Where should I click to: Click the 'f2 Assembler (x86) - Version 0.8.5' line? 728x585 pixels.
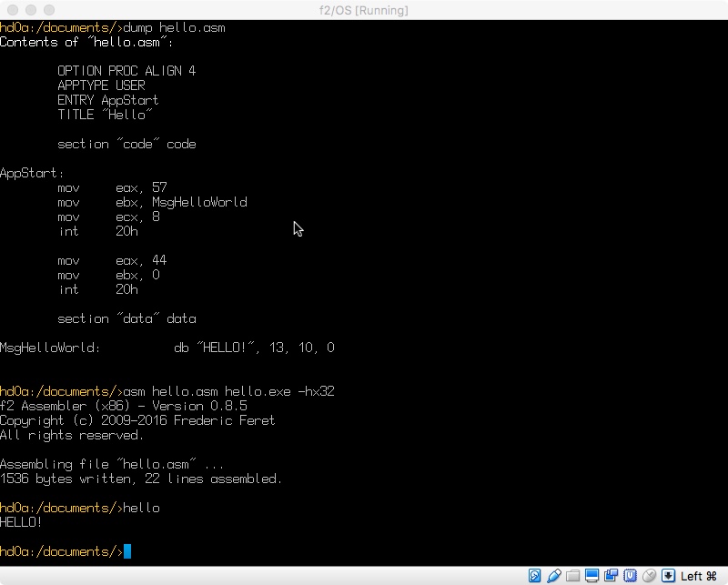(124, 406)
